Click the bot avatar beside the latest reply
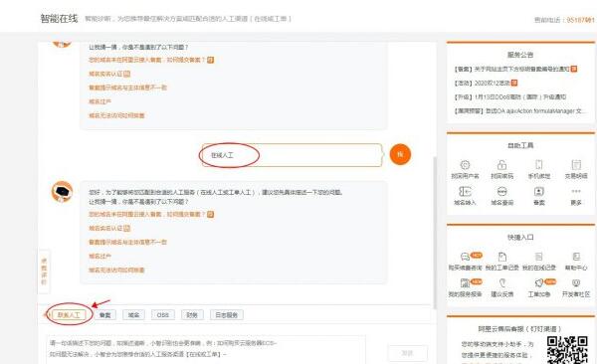This screenshot has width=597, height=364. (62, 192)
